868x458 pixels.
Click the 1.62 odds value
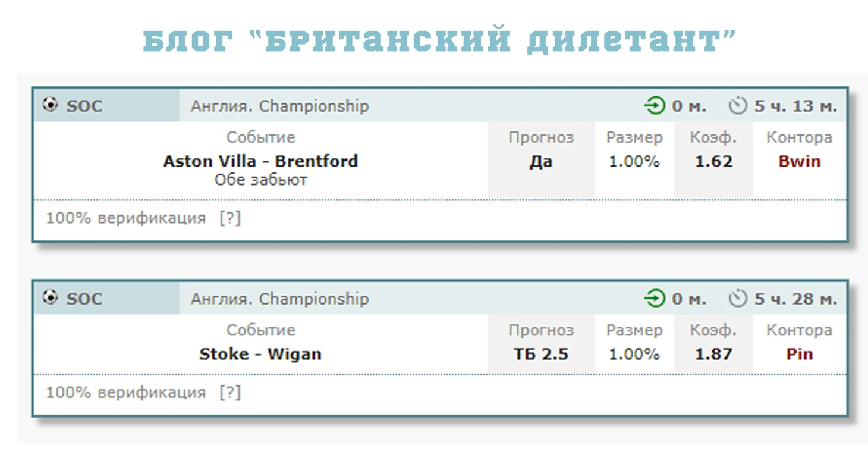point(714,161)
